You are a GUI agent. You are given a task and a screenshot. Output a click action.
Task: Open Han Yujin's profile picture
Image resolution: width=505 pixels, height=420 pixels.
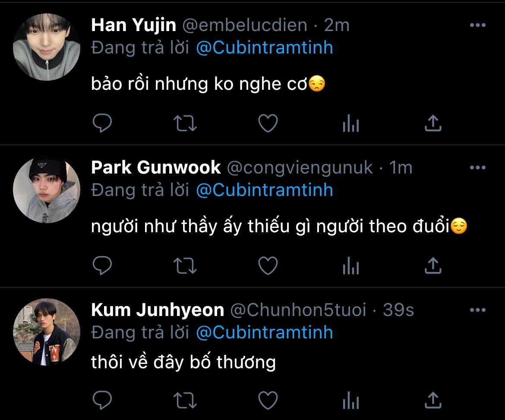[47, 47]
